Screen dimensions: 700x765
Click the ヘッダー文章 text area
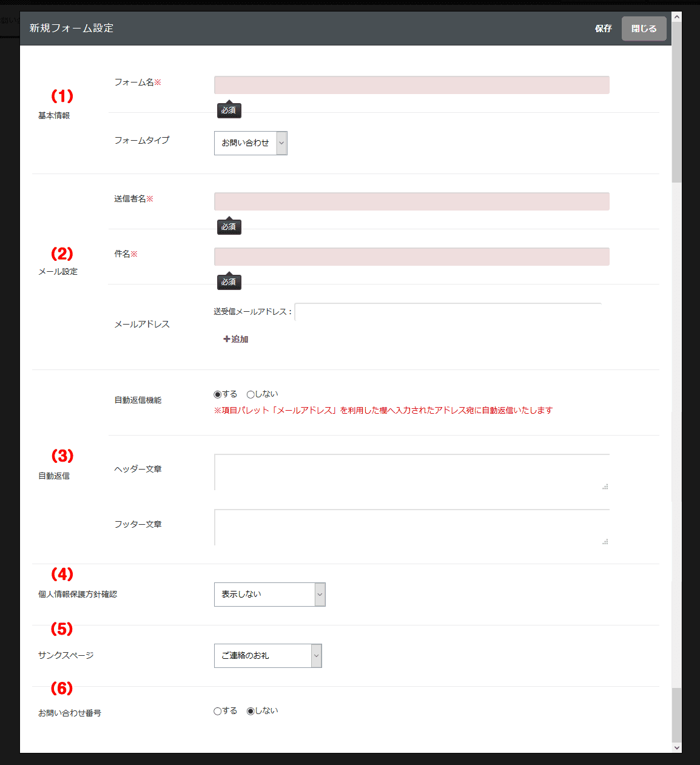pos(411,472)
